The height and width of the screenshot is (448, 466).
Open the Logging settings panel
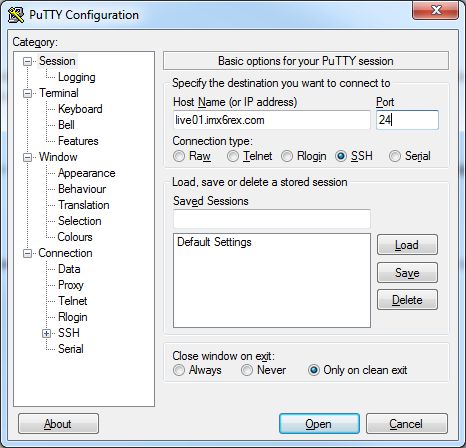point(77,77)
